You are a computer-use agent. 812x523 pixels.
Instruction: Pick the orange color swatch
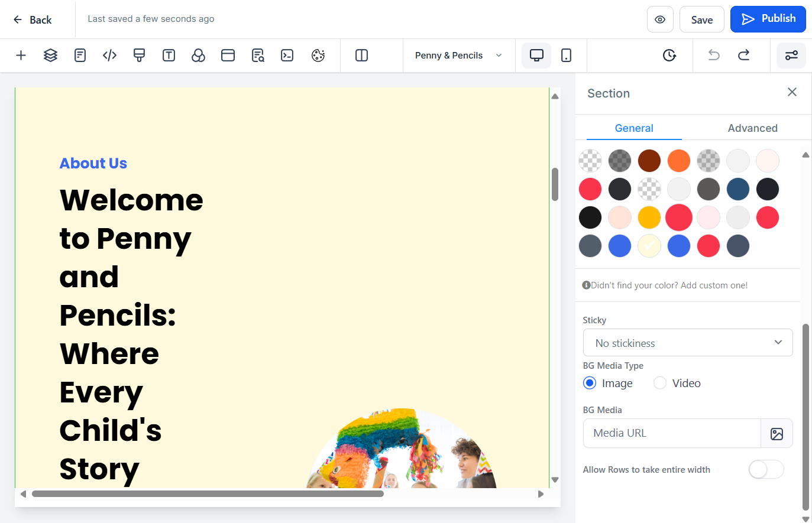679,161
